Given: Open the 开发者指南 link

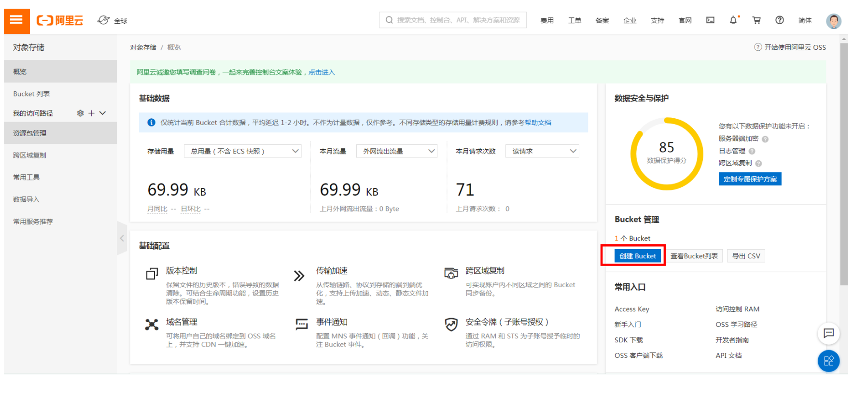Looking at the screenshot, I should click(732, 340).
